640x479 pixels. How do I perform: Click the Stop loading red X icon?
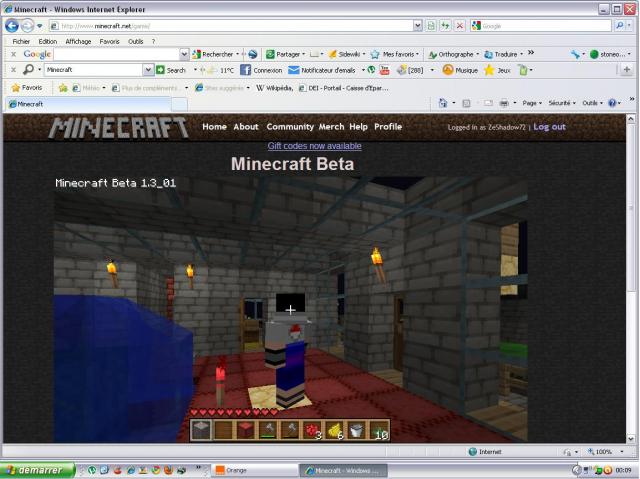460,26
